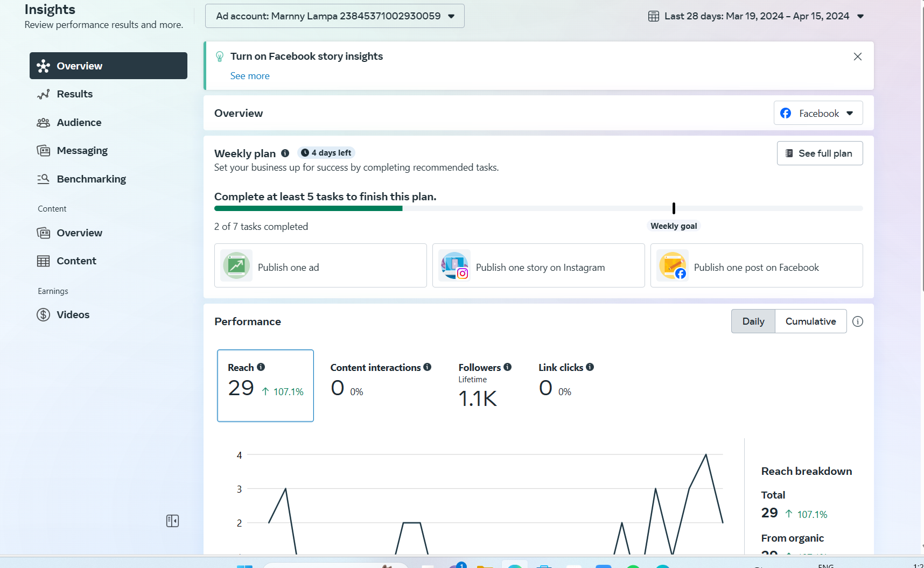The width and height of the screenshot is (924, 568).
Task: Click the Facebook logo in platform selector
Action: (x=786, y=113)
